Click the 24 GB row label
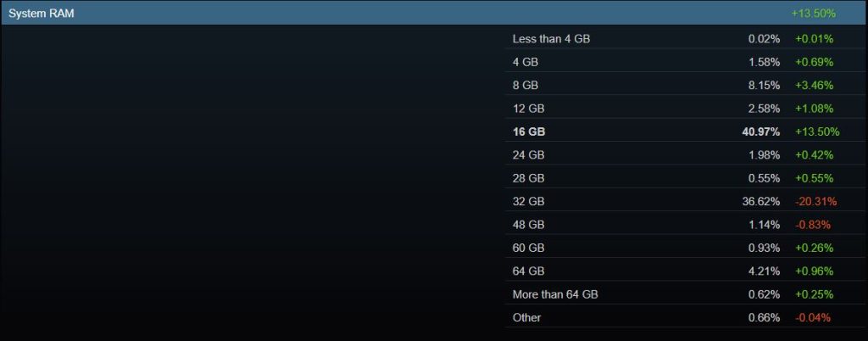 coord(528,155)
